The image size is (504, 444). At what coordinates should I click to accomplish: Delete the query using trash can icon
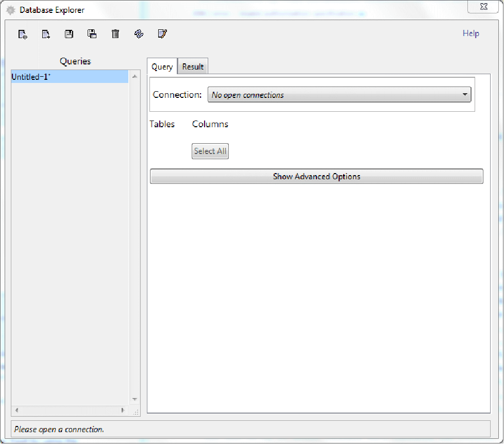tap(115, 35)
